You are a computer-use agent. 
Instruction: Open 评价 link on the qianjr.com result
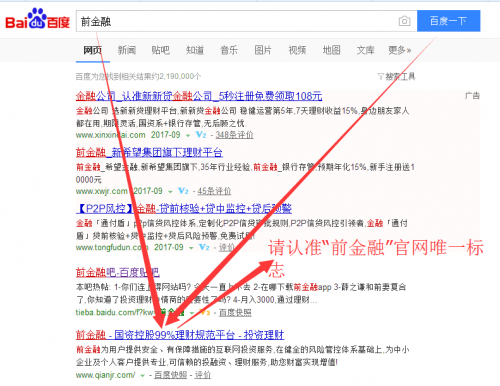click(203, 375)
